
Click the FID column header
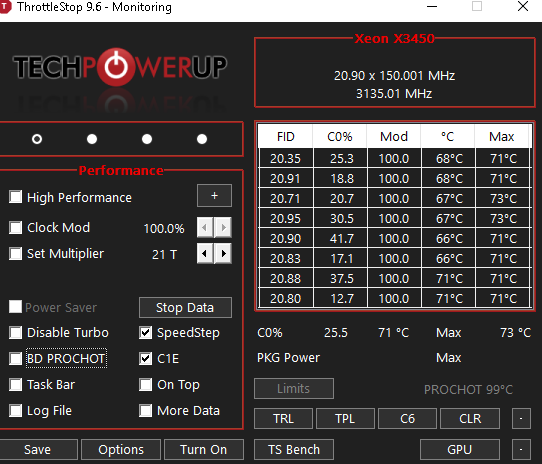[286, 137]
